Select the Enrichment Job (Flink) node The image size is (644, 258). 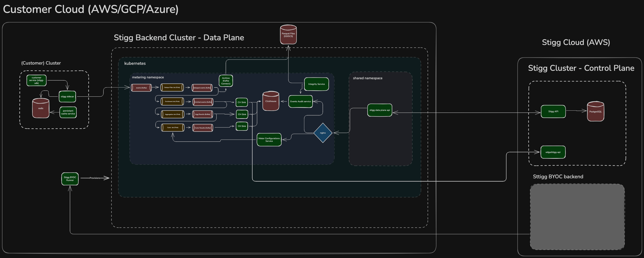(x=172, y=102)
